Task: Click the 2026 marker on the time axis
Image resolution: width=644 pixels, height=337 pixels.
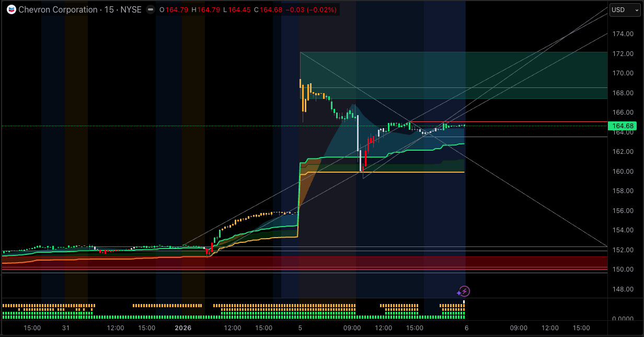Action: (183, 328)
